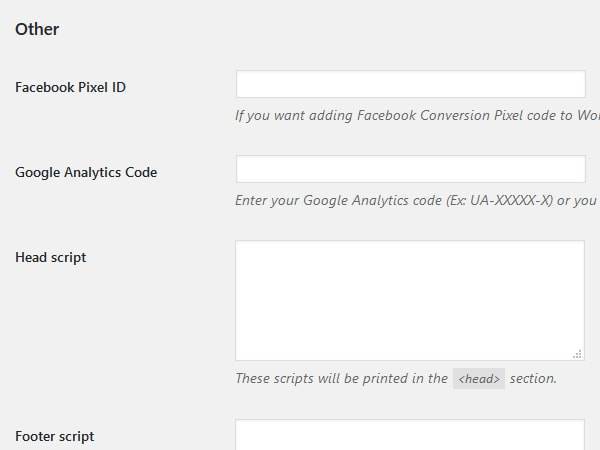The image size is (600, 450).
Task: Click the Footer script label
Action: [x=55, y=436]
